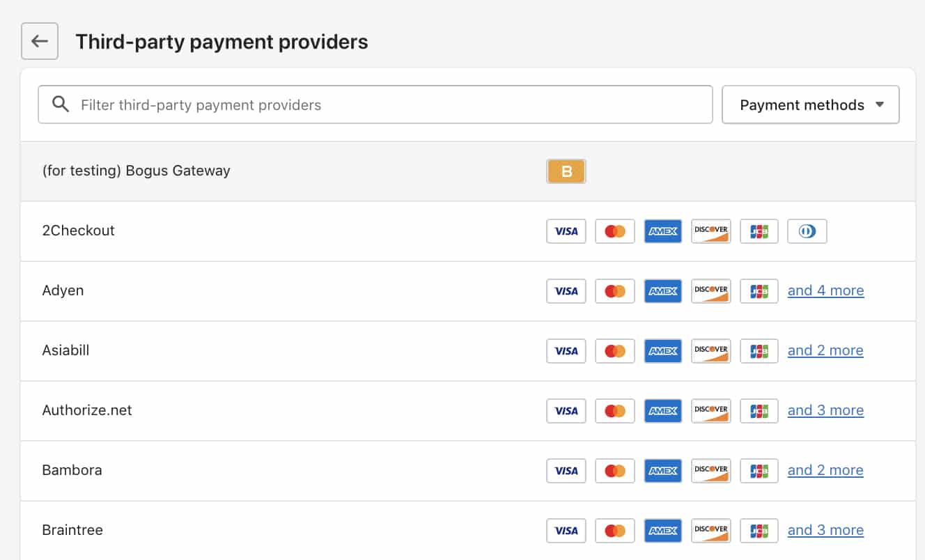Viewport: 925px width, 560px height.
Task: Click the Visa icon in 2Checkout row
Action: point(566,231)
